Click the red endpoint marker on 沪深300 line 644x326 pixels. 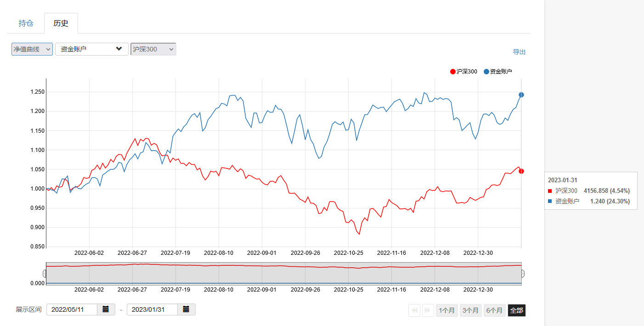pyautogui.click(x=521, y=171)
